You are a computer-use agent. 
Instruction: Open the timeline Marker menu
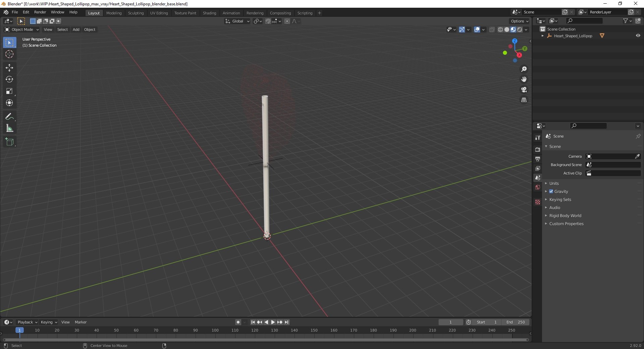coord(80,322)
